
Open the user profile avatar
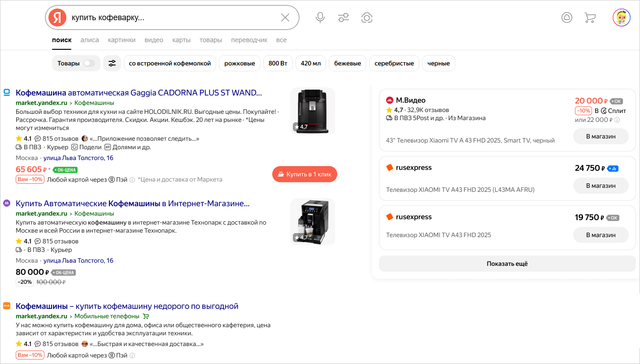[x=622, y=17]
